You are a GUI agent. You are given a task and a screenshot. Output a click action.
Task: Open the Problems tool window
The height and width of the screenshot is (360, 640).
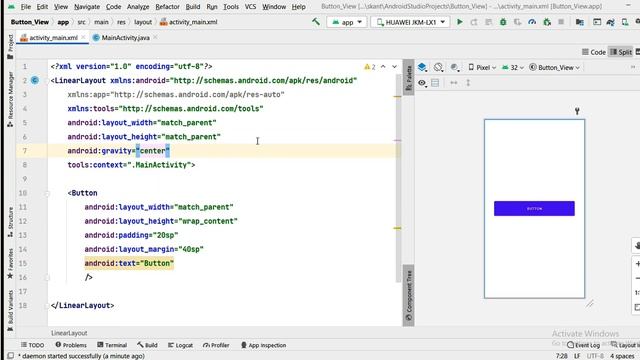[71, 345]
